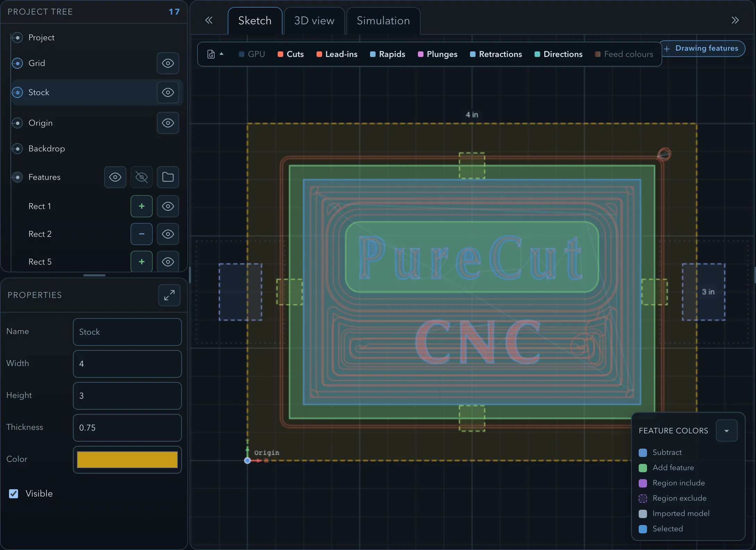This screenshot has width=756, height=550.
Task: Toggle Rect 5 visibility eye
Action: point(168,262)
